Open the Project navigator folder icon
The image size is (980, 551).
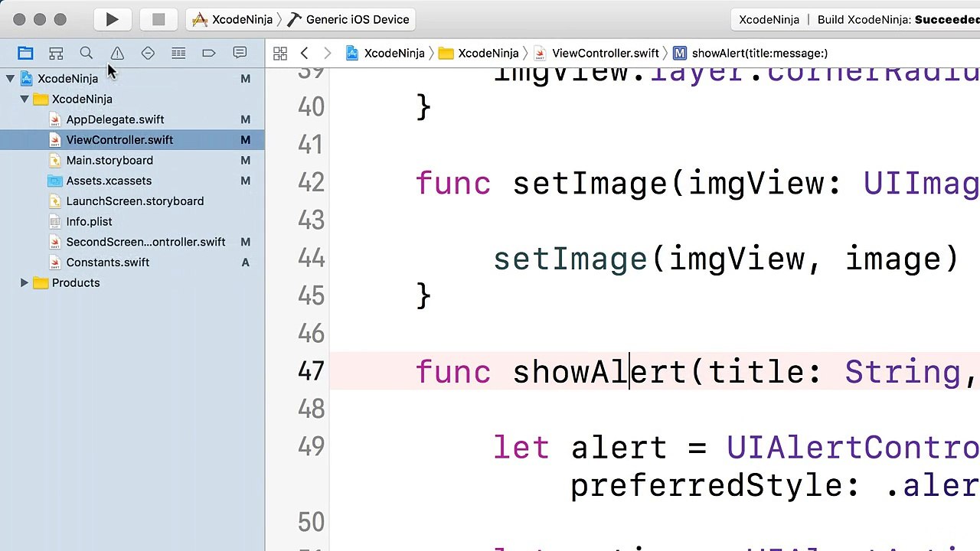point(25,53)
